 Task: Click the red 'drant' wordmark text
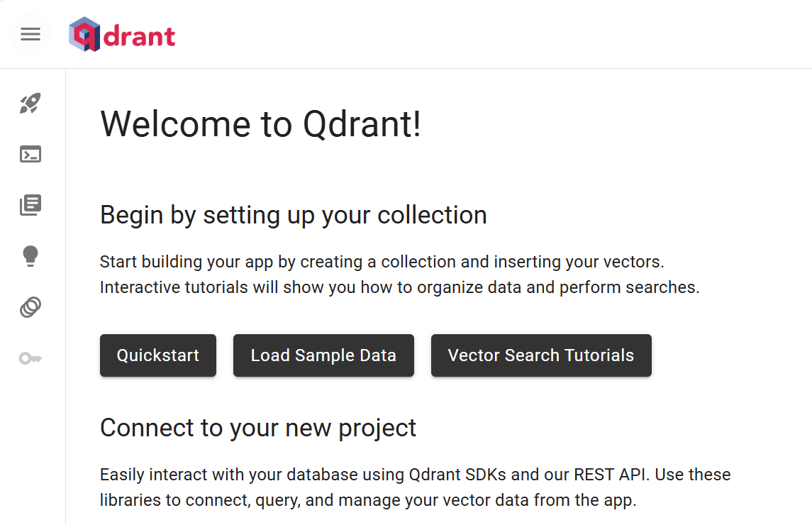pos(139,35)
